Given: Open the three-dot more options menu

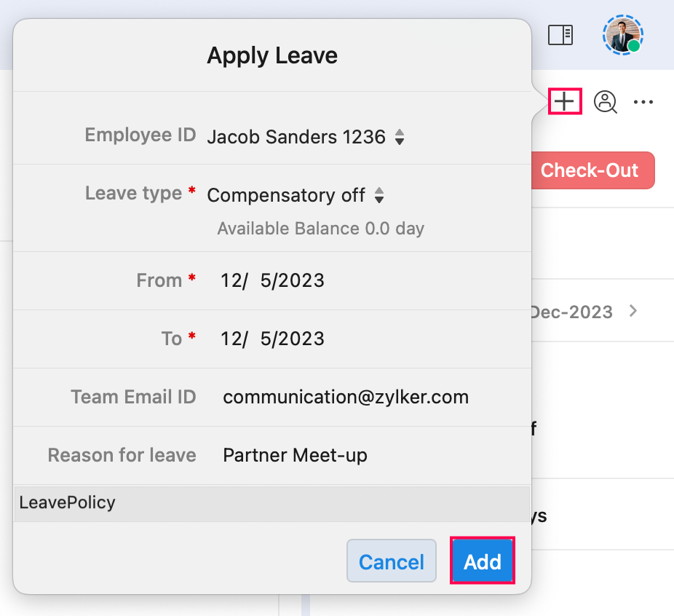Looking at the screenshot, I should (x=643, y=102).
